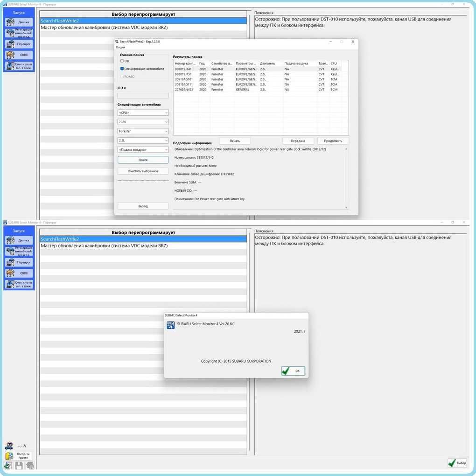
Task: Select Перепрог in the window behind SearchFlashWrite2
Action: tap(19, 44)
